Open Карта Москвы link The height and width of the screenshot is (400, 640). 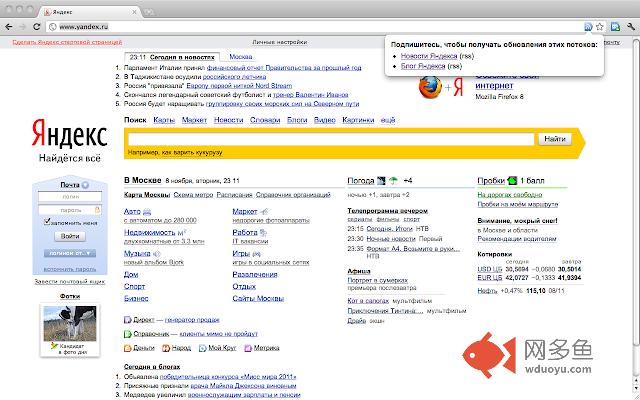coord(147,195)
